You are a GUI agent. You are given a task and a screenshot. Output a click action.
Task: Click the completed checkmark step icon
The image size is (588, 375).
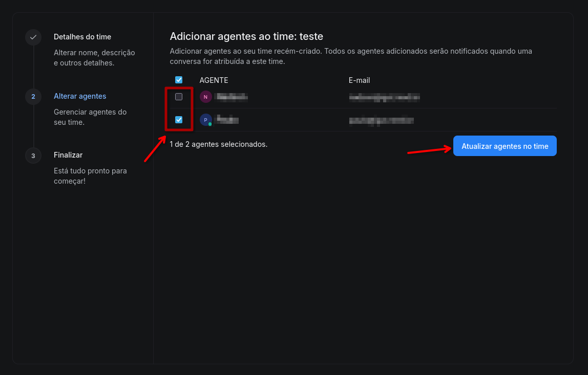click(x=33, y=37)
